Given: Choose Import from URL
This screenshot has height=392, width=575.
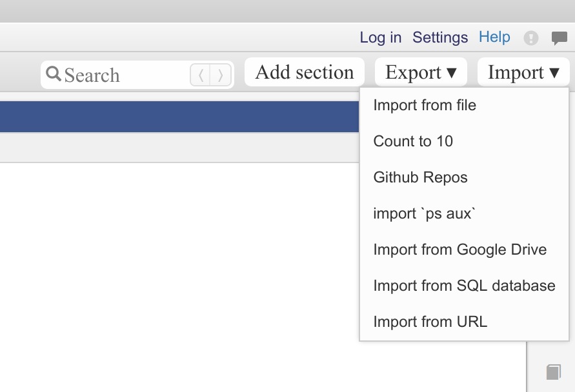Looking at the screenshot, I should (430, 322).
